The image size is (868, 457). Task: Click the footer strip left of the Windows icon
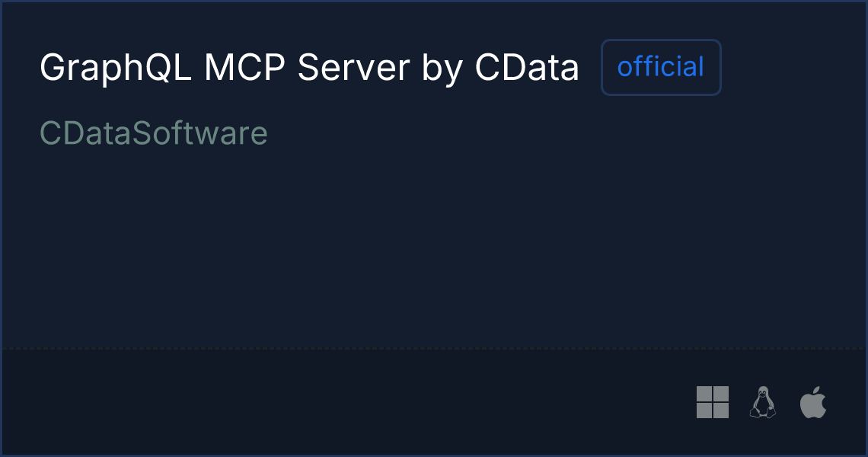pos(349,403)
